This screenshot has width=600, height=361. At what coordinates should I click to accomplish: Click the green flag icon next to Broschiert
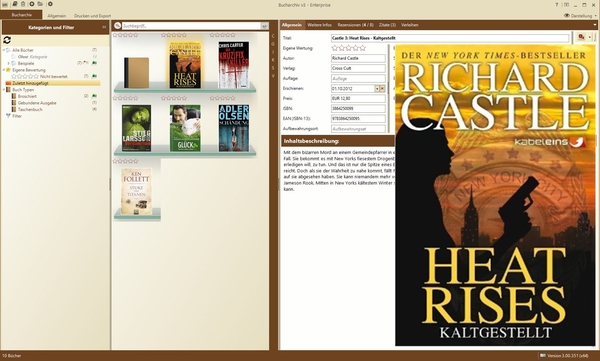click(x=94, y=96)
